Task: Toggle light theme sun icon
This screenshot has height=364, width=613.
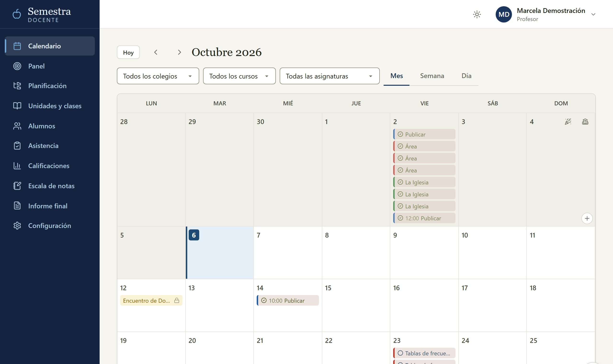Action: coord(477,14)
